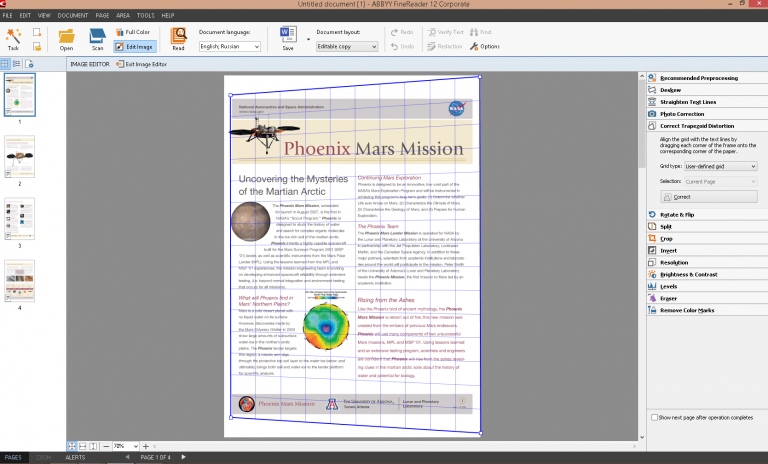Viewport: 768px width, 464px height.
Task: Click the Open folder icon
Action: (x=66, y=39)
